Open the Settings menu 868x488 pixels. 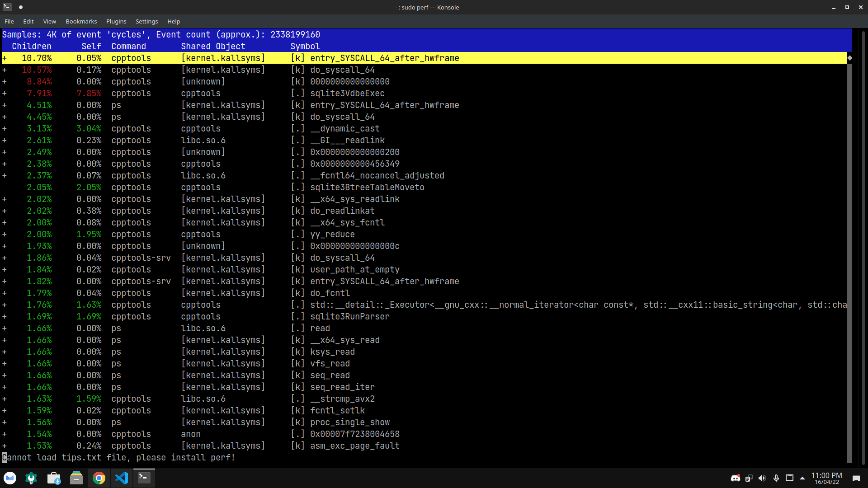pyautogui.click(x=146, y=21)
